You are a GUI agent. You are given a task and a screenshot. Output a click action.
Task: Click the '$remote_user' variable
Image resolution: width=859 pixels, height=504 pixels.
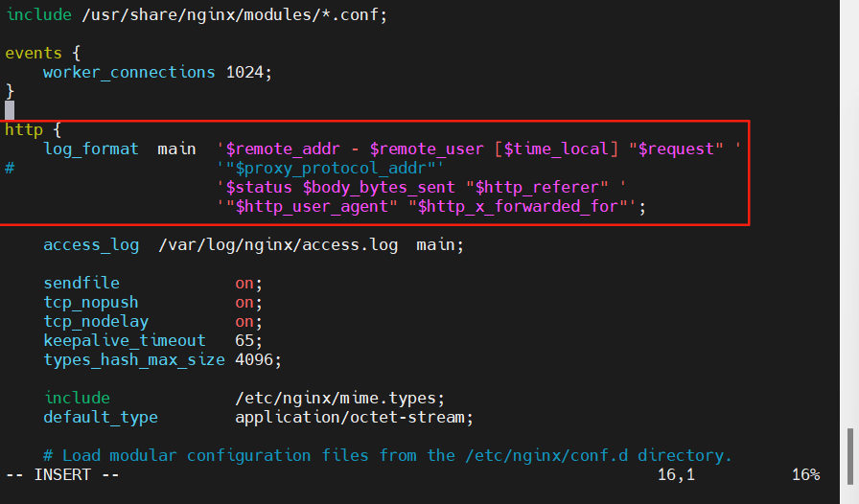point(427,149)
